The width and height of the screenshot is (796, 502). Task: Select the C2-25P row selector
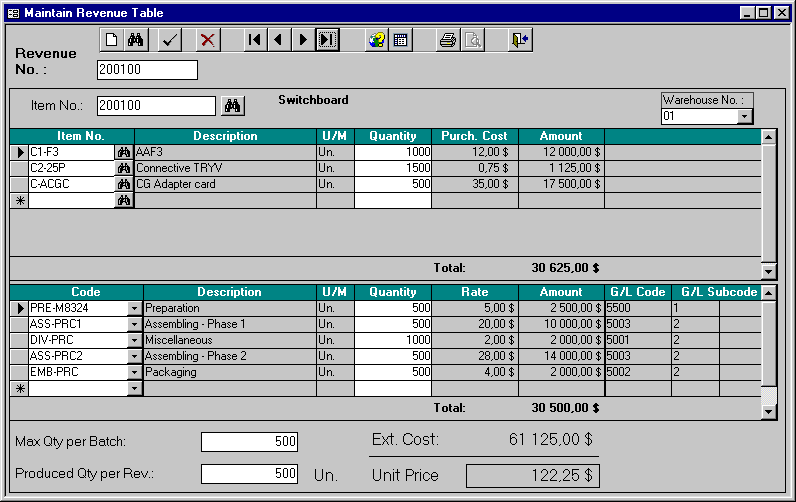point(19,169)
